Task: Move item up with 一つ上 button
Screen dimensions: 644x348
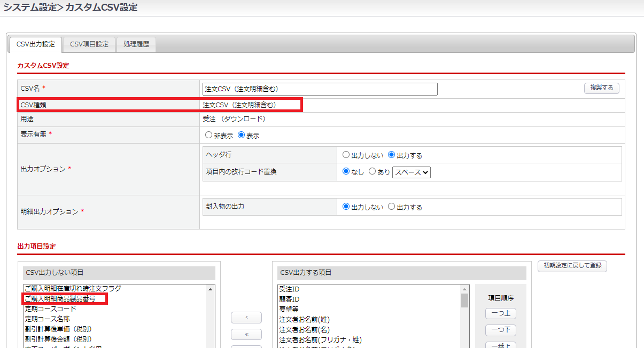Action: (500, 314)
